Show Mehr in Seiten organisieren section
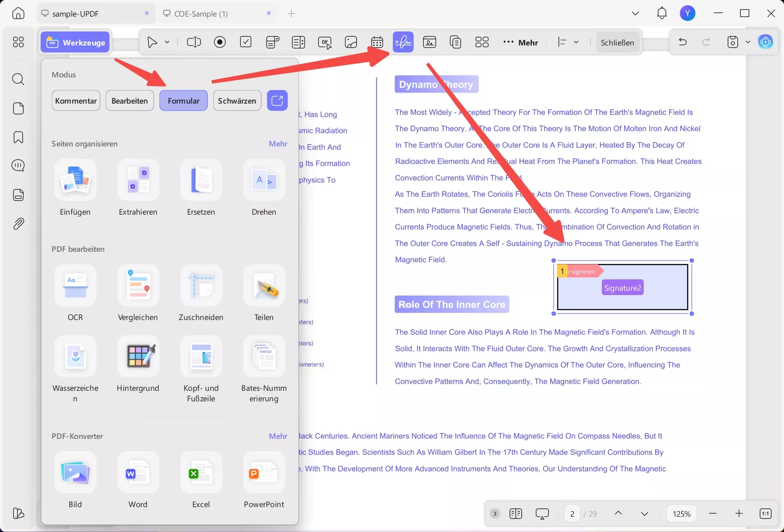The height and width of the screenshot is (532, 784). (278, 144)
